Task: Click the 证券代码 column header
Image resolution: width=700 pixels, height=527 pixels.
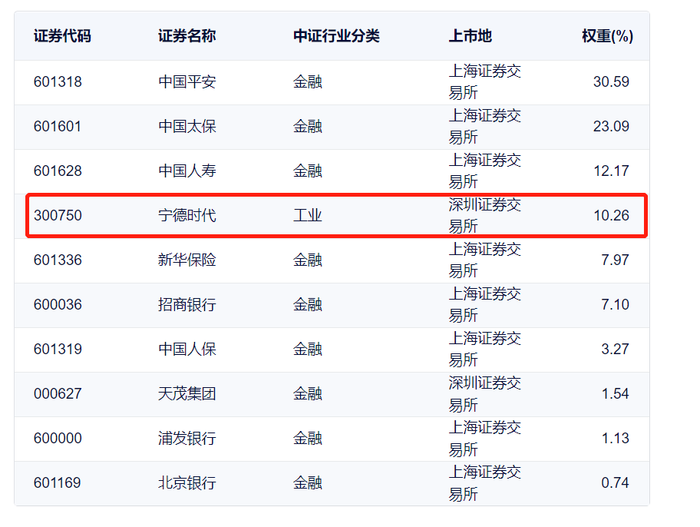Action: click(x=62, y=36)
